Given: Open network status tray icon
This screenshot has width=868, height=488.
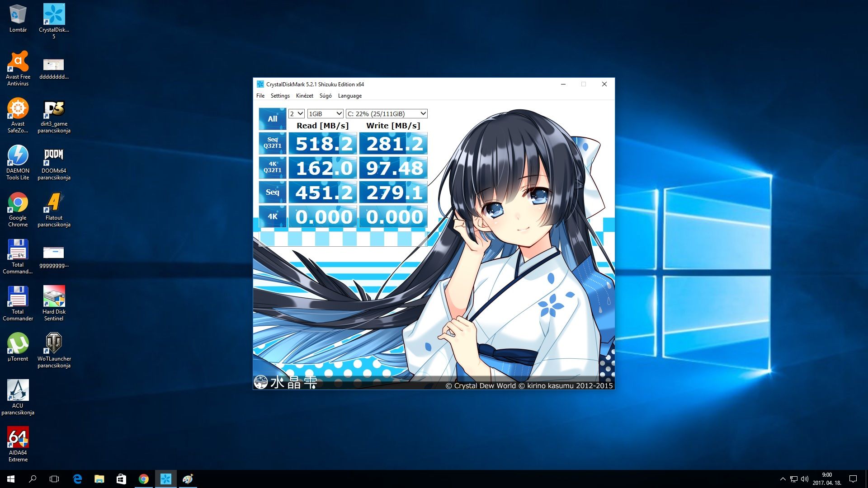Looking at the screenshot, I should pyautogui.click(x=794, y=479).
